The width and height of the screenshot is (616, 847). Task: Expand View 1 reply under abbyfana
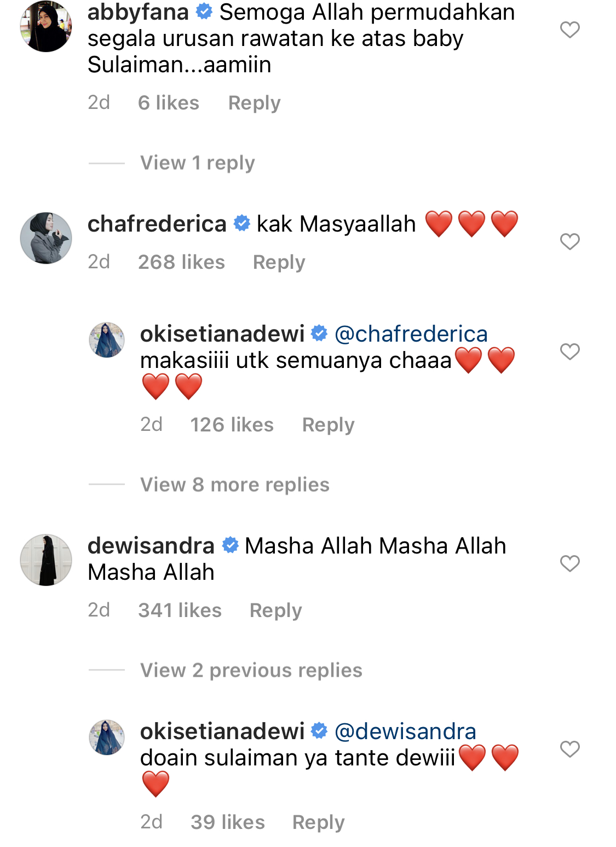click(x=197, y=163)
